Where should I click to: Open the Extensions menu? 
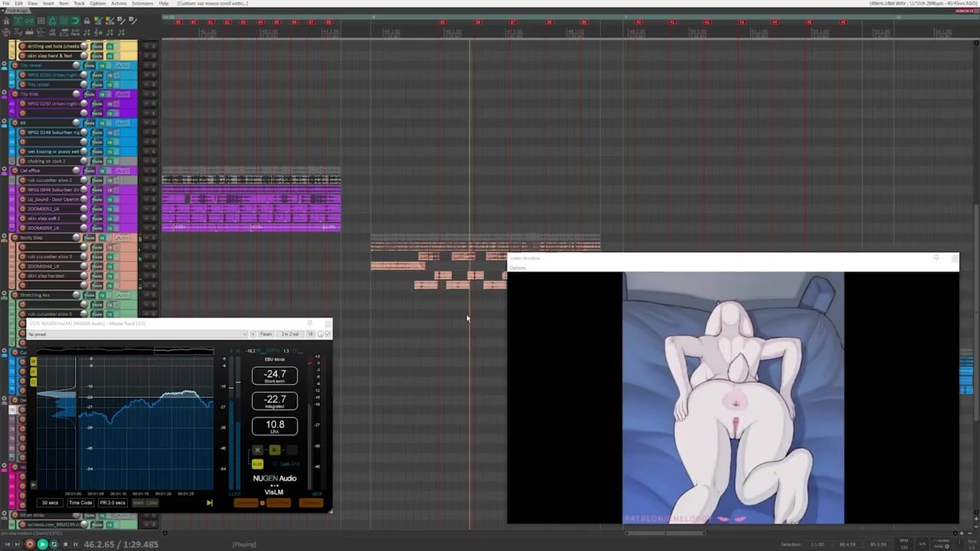coord(142,3)
